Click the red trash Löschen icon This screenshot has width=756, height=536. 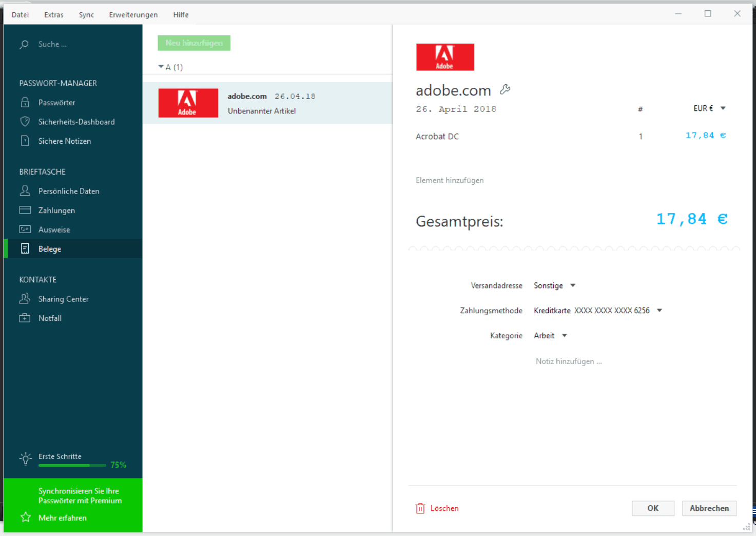[x=420, y=508]
